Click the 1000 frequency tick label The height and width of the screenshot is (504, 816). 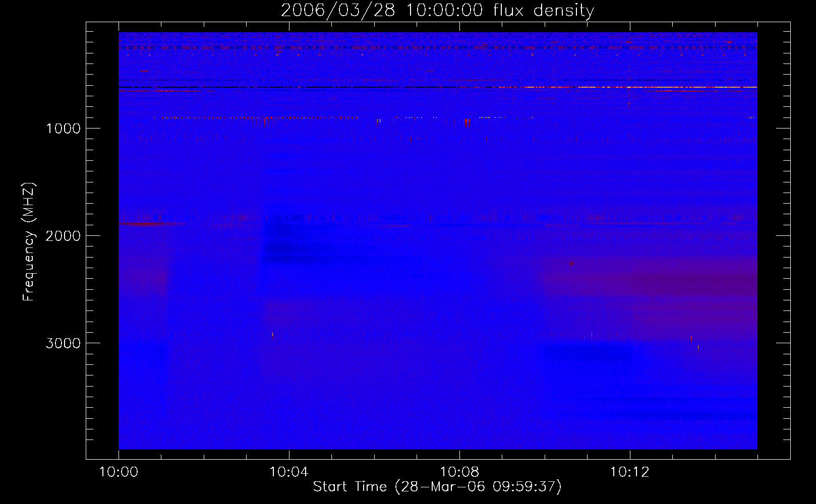(x=63, y=129)
